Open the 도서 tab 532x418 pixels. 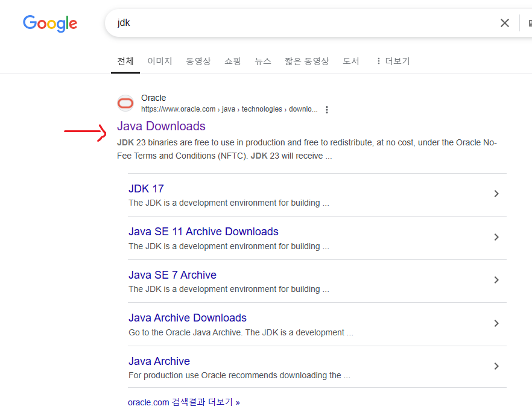pyautogui.click(x=351, y=61)
